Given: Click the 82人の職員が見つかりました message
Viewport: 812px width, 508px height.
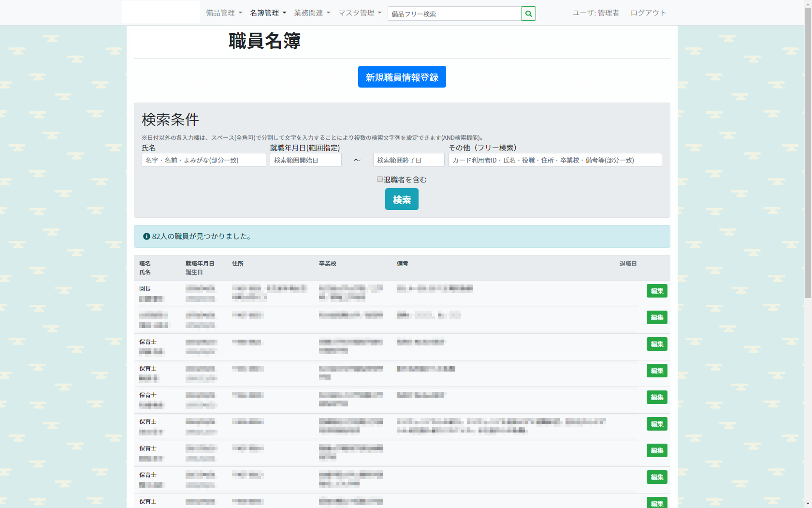Looking at the screenshot, I should (202, 237).
